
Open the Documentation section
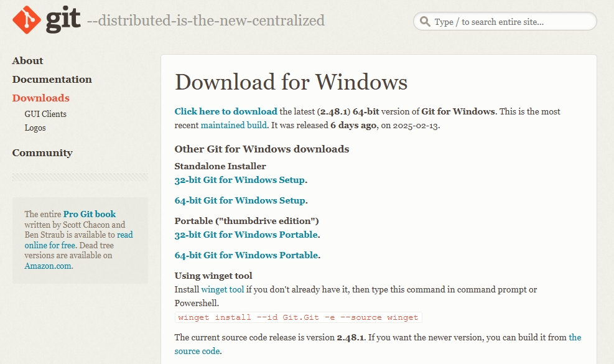point(52,80)
